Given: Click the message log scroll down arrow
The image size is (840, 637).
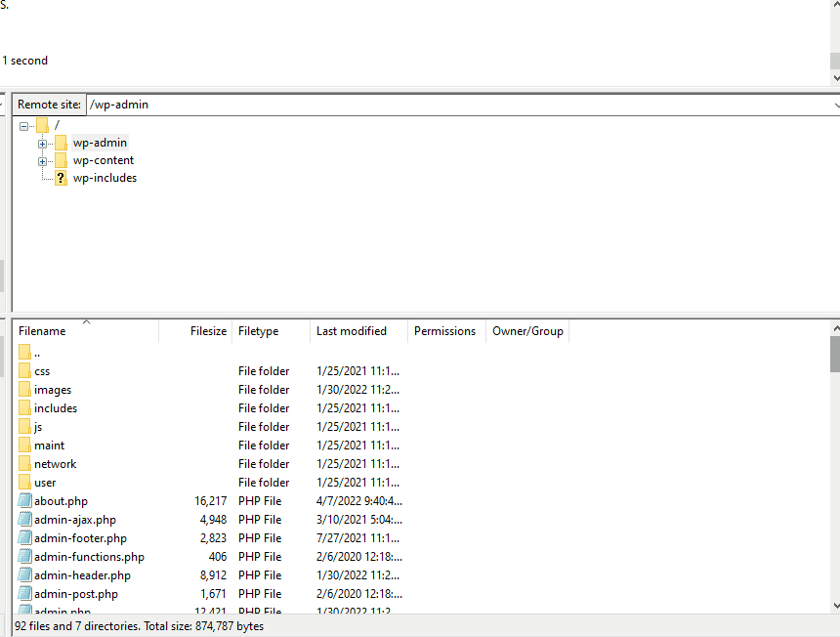Looking at the screenshot, I should click(836, 78).
